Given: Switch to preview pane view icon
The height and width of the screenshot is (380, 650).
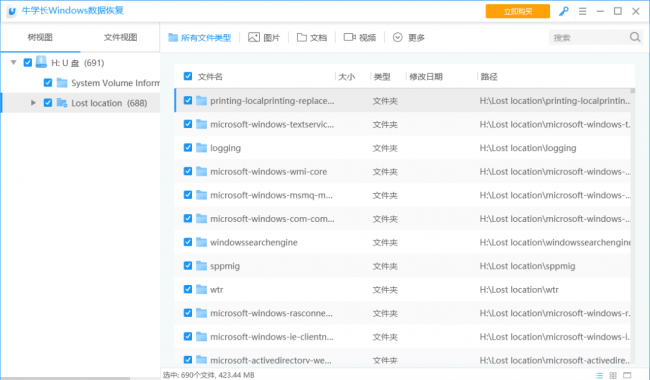Looking at the screenshot, I should (627, 375).
